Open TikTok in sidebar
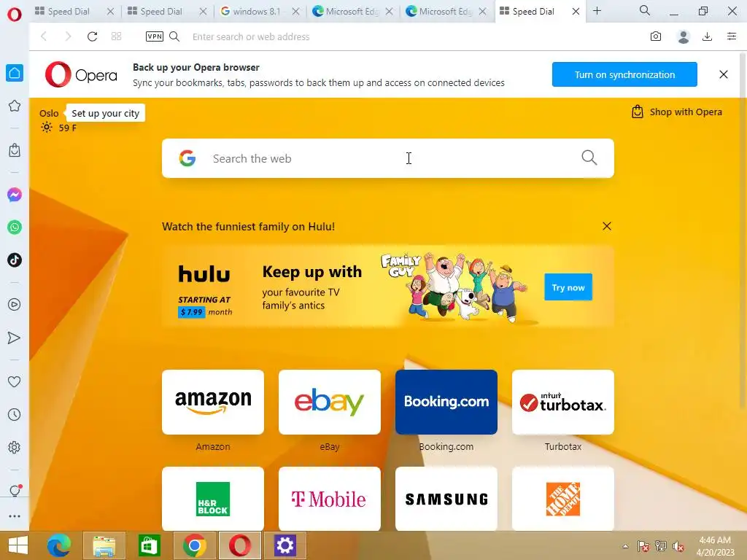Image resolution: width=747 pixels, height=560 pixels. pyautogui.click(x=15, y=260)
